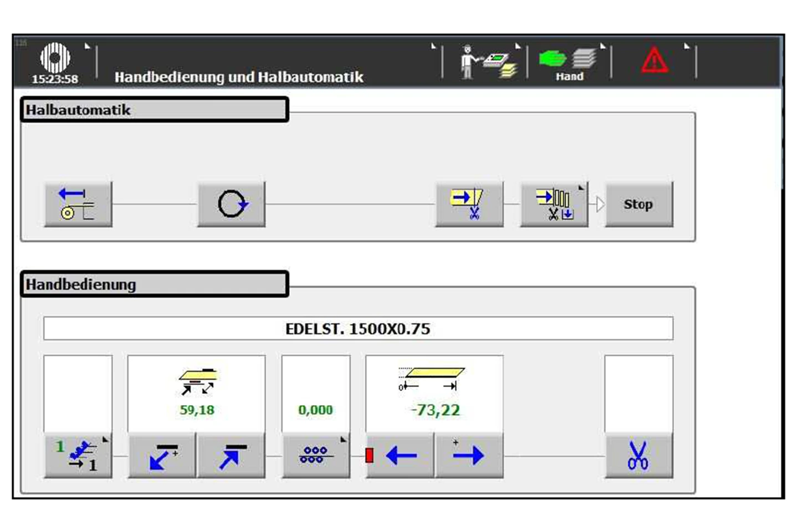Select the Handbedienung section header
Image resolution: width=798 pixels, height=532 pixels.
154,284
